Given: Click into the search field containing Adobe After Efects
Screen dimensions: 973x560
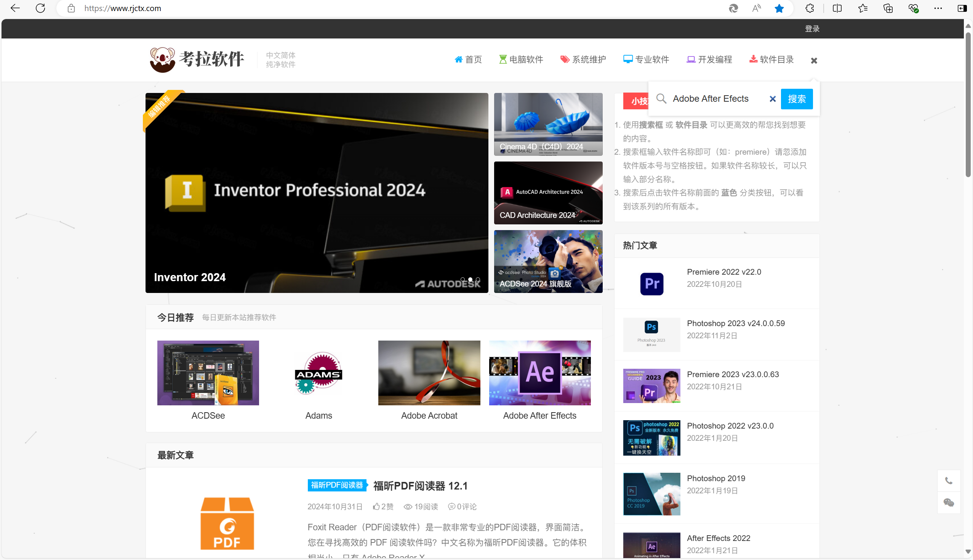Looking at the screenshot, I should point(718,99).
